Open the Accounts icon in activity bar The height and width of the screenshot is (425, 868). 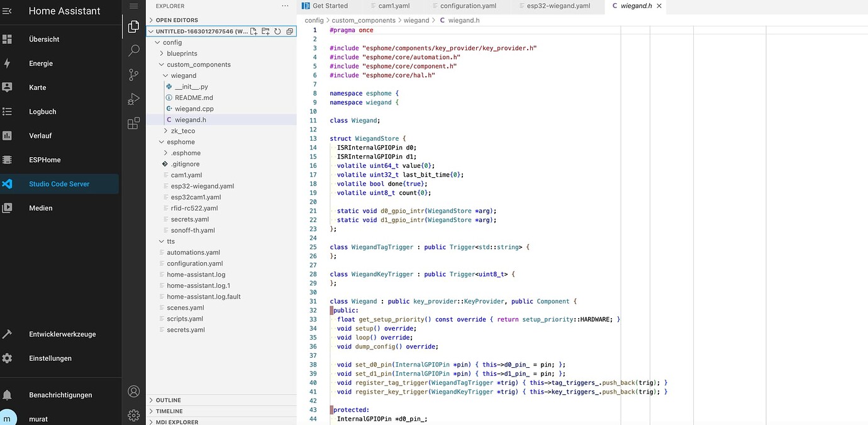(133, 391)
